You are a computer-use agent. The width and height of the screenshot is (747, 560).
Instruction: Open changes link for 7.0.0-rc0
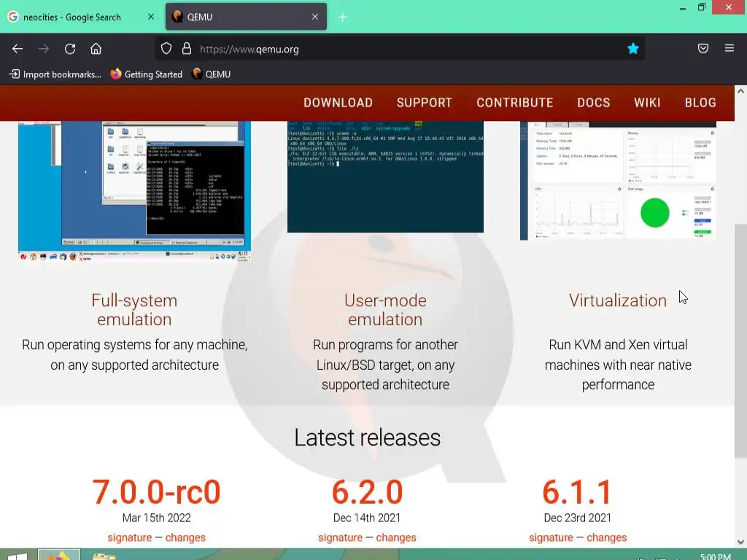[185, 537]
